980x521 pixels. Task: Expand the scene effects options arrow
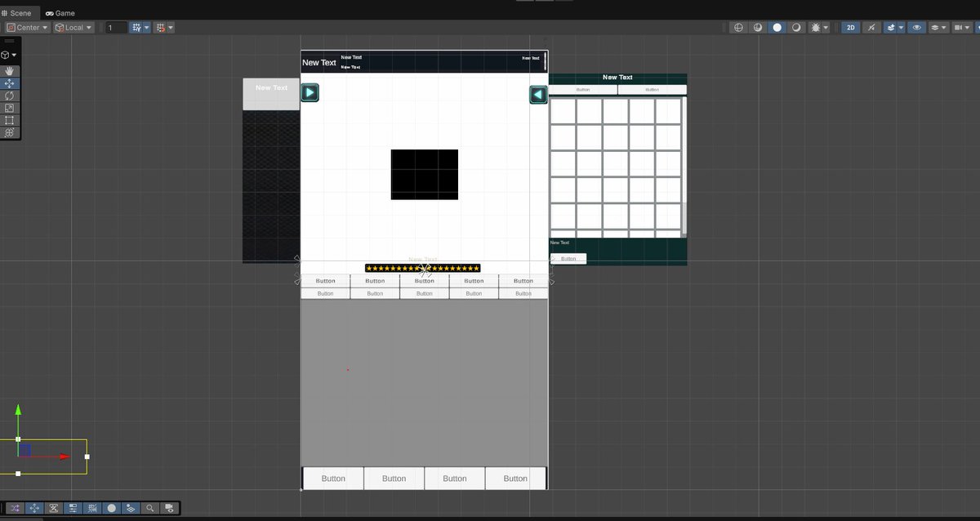click(x=901, y=28)
